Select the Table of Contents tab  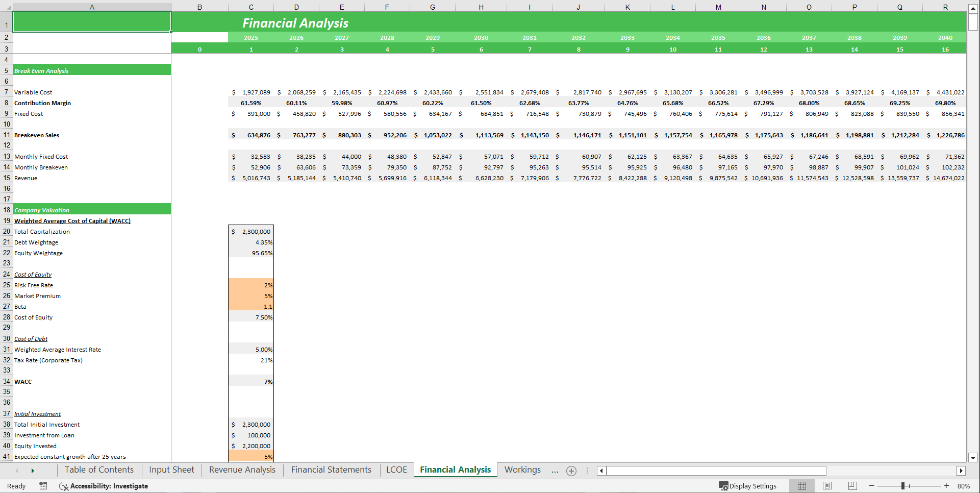pyautogui.click(x=99, y=470)
